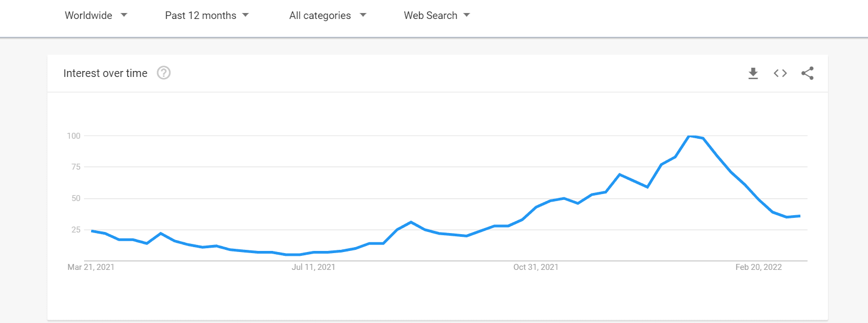Click the peak point on the trend line
The width and height of the screenshot is (868, 323).
click(690, 136)
